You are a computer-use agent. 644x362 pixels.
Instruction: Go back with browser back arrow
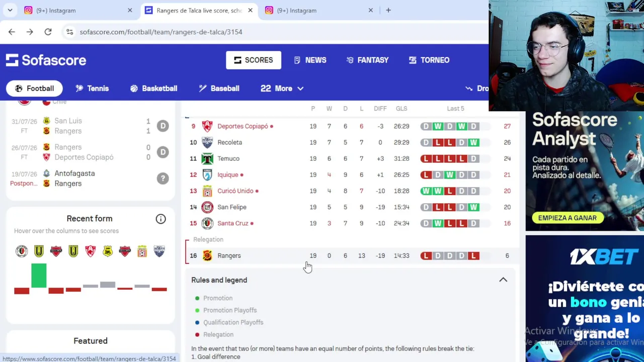12,32
